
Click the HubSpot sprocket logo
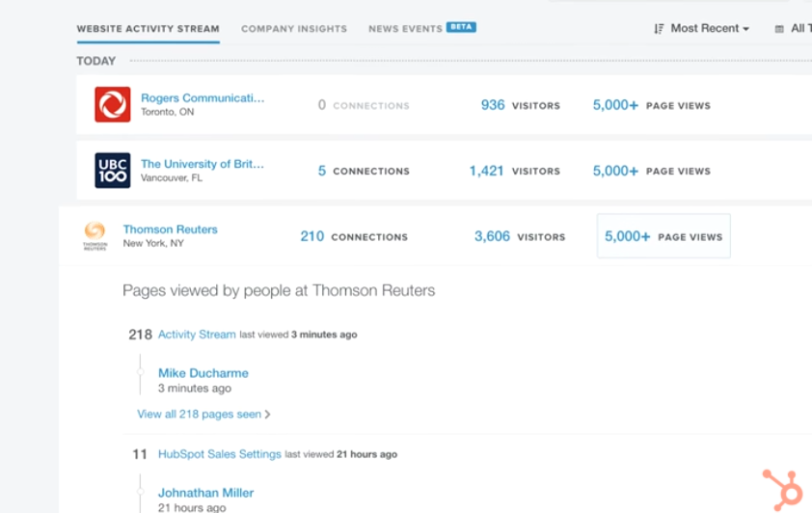[x=783, y=490]
